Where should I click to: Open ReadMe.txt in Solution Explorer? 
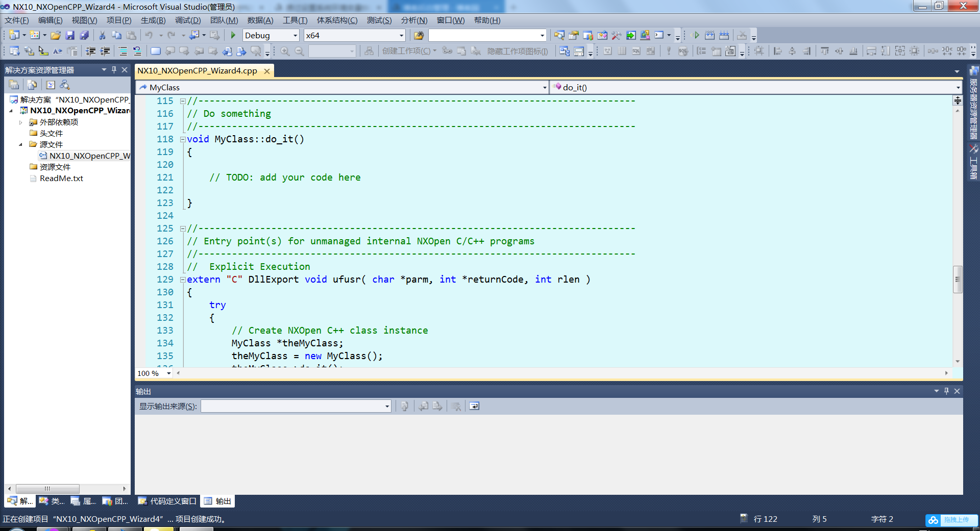click(61, 179)
